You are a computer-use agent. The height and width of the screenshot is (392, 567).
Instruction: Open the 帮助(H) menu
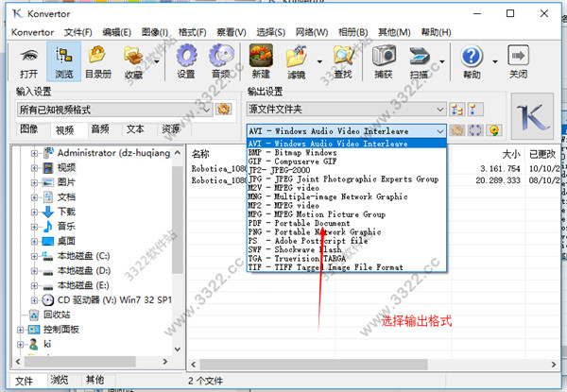[436, 32]
